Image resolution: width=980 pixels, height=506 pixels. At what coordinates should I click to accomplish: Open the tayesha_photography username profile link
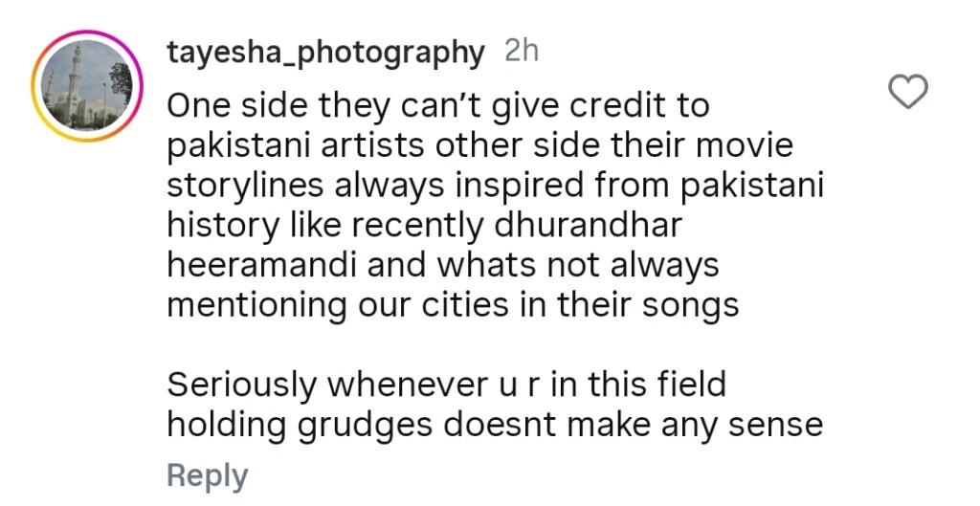point(325,53)
